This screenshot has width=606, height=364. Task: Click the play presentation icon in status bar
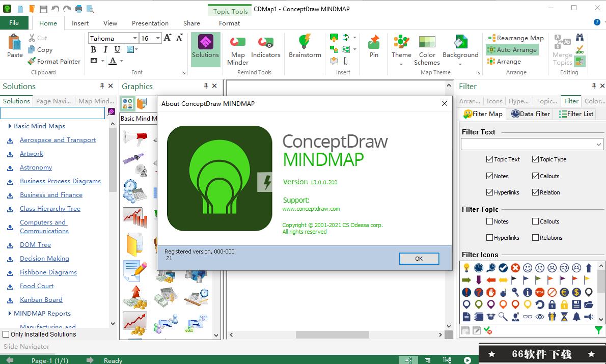coord(467,360)
